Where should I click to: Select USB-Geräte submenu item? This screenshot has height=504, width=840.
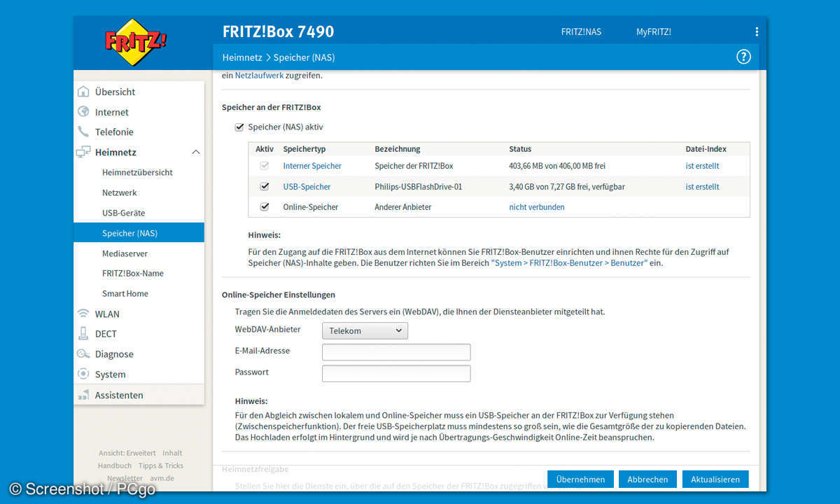coord(124,213)
